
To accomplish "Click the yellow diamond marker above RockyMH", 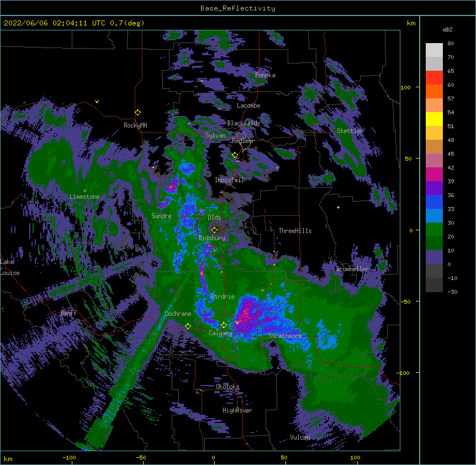I will [137, 112].
